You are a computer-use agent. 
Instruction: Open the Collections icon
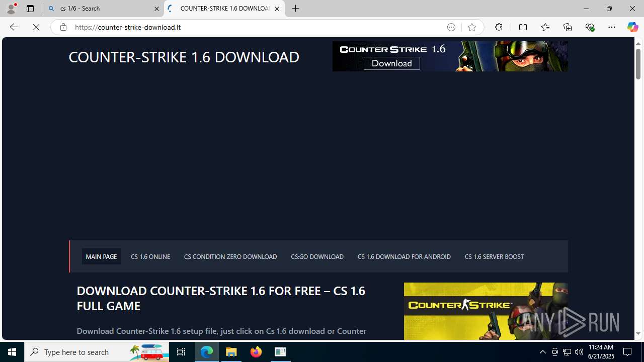[x=568, y=27]
